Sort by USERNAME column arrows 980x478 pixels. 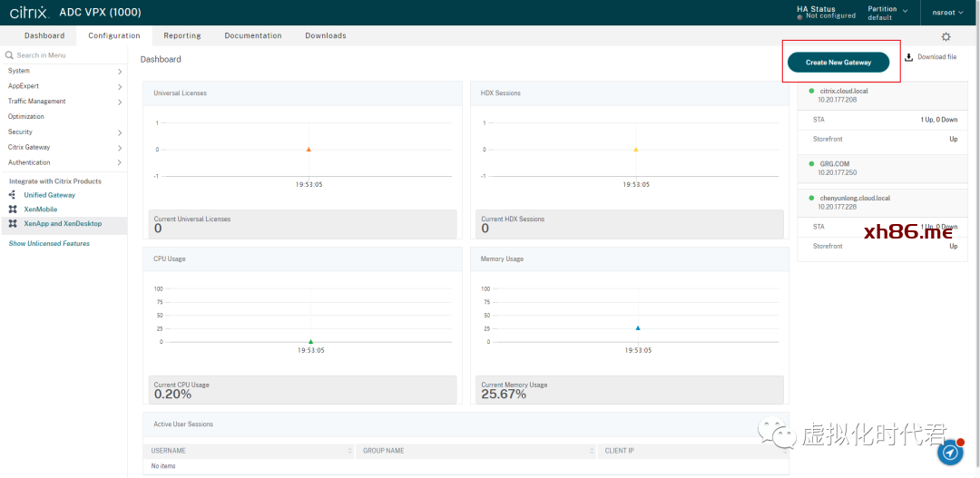(350, 451)
